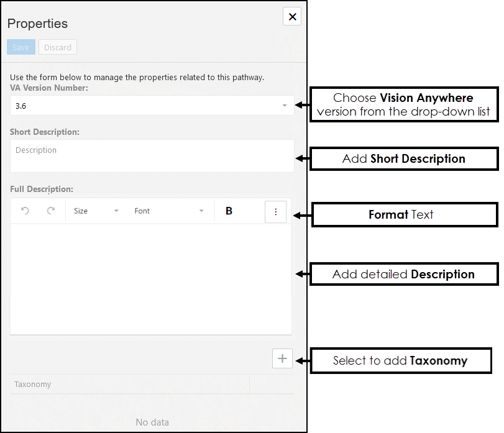The image size is (504, 433).
Task: Open the VA Version Number drop-down
Action: 152,106
